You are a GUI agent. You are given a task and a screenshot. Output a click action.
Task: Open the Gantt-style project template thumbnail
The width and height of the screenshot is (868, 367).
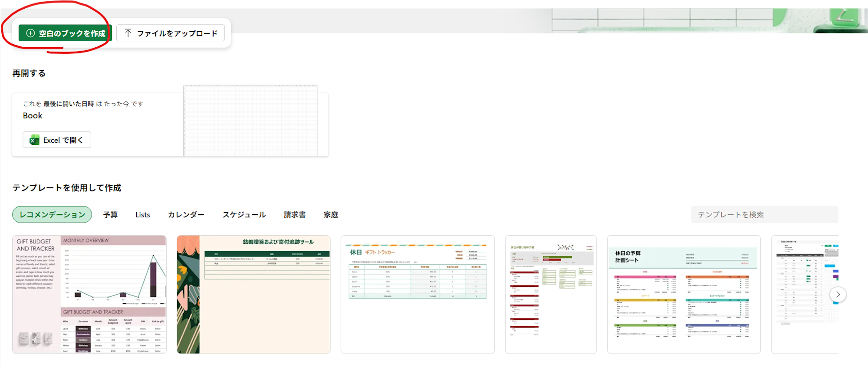pyautogui.click(x=805, y=295)
